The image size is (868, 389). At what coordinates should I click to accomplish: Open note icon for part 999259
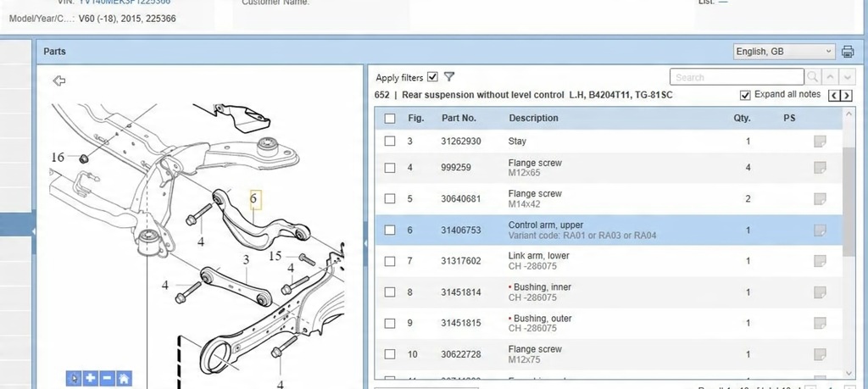click(820, 167)
